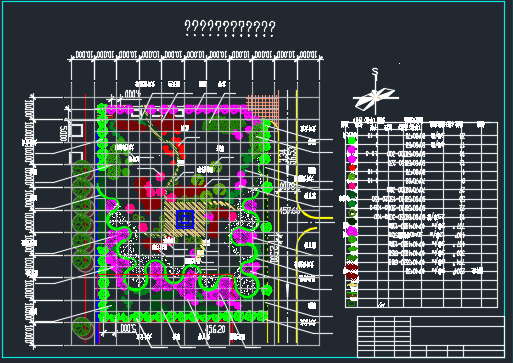The image size is (513, 363).
Task: Select the compass rose marked S
Action: pos(375,92)
